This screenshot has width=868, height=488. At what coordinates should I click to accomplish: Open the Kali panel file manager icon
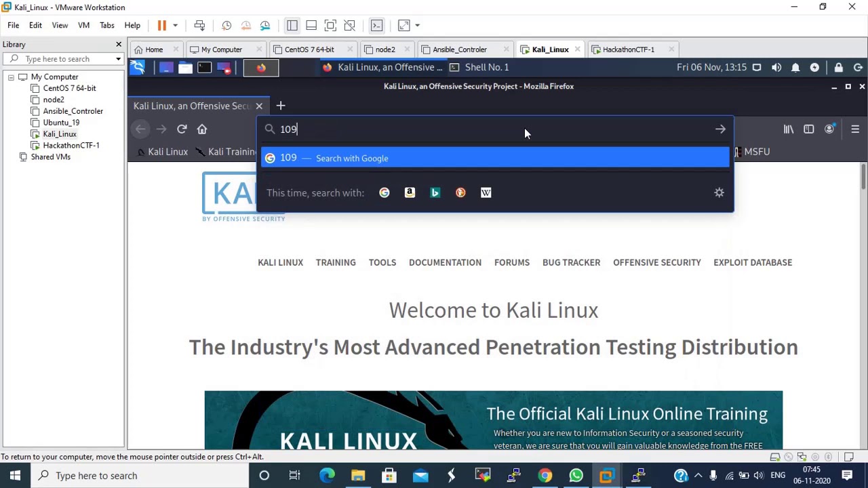[185, 67]
